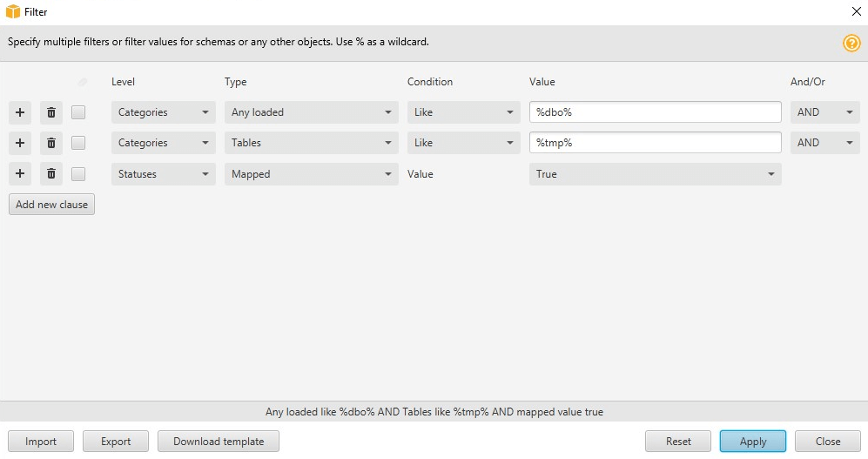Tick the checkbox on the %dbo% row

point(78,112)
